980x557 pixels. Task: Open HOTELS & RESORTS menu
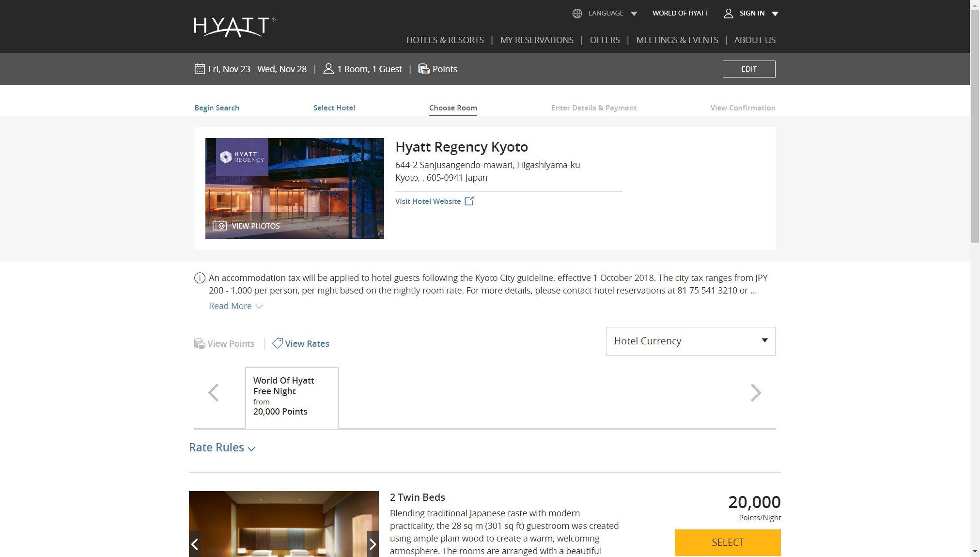pyautogui.click(x=445, y=40)
